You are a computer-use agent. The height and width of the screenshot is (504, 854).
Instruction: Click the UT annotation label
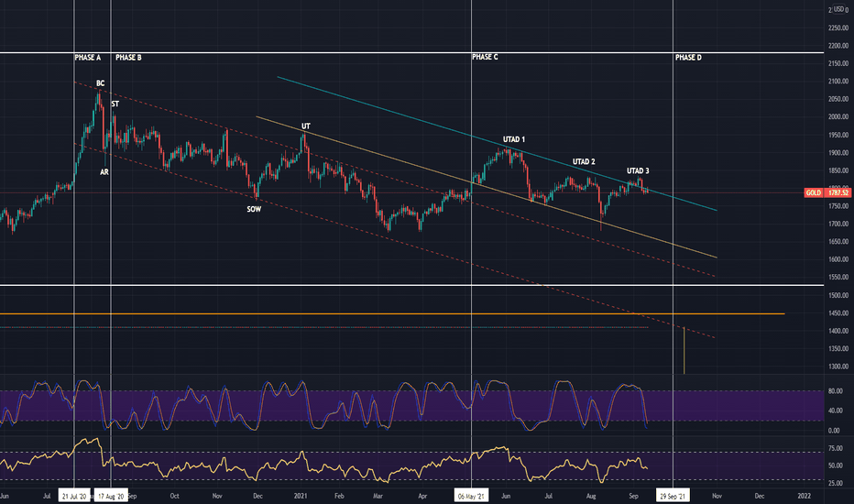click(x=305, y=126)
